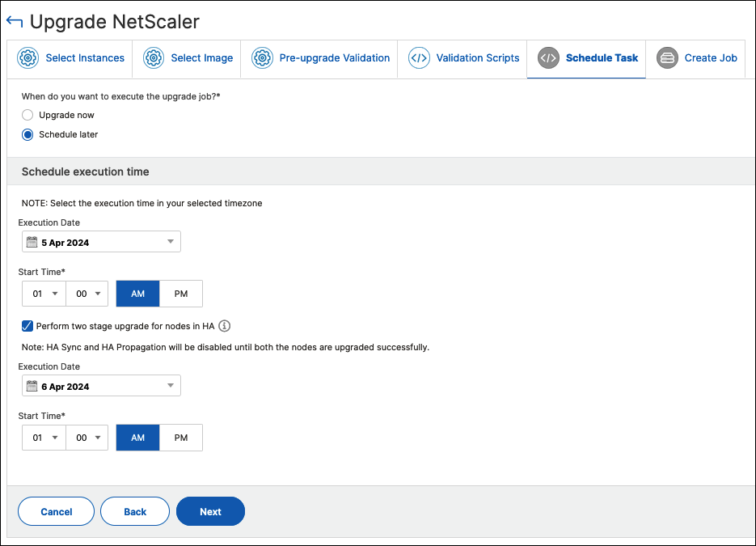The width and height of the screenshot is (756, 546).
Task: Switch to the Validation Scripts tab
Action: click(x=462, y=58)
